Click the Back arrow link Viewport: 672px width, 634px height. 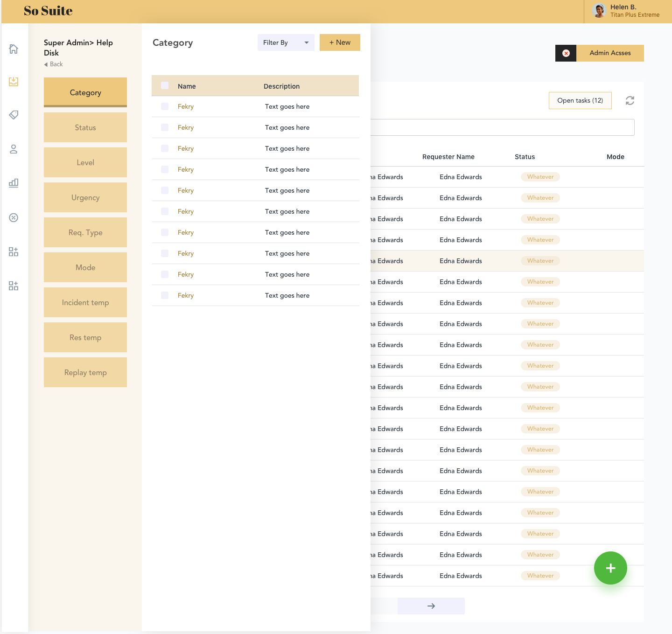tap(53, 64)
